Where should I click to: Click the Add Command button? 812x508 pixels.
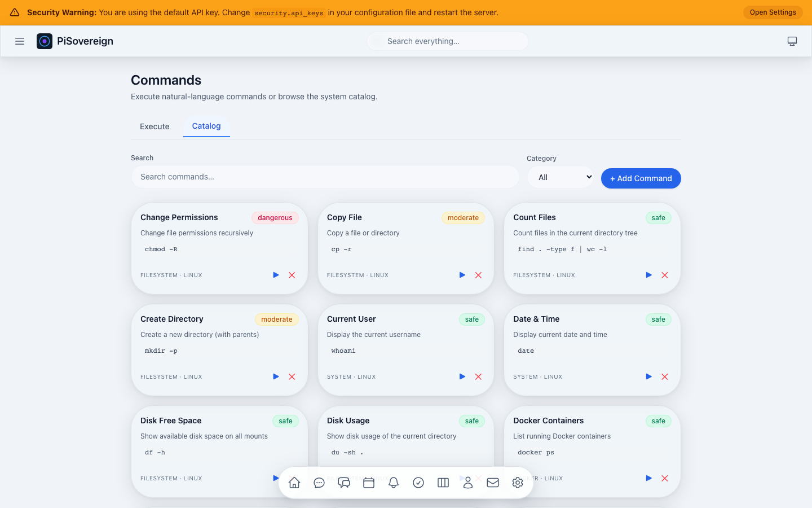pyautogui.click(x=641, y=178)
